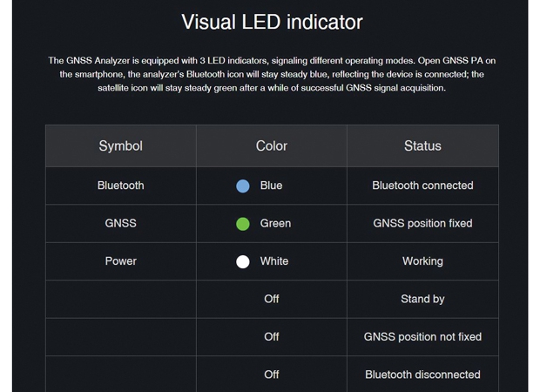540x392 pixels.
Task: Click the Color column header
Action: click(272, 146)
